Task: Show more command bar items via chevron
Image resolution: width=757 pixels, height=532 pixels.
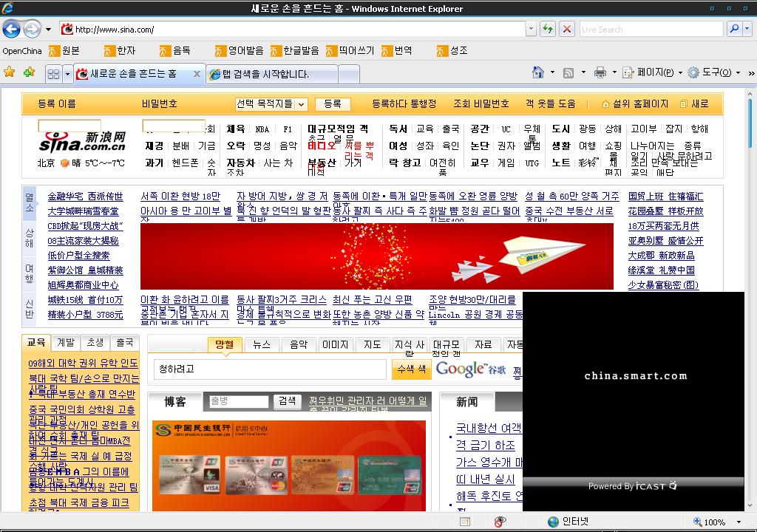Action: pyautogui.click(x=751, y=73)
